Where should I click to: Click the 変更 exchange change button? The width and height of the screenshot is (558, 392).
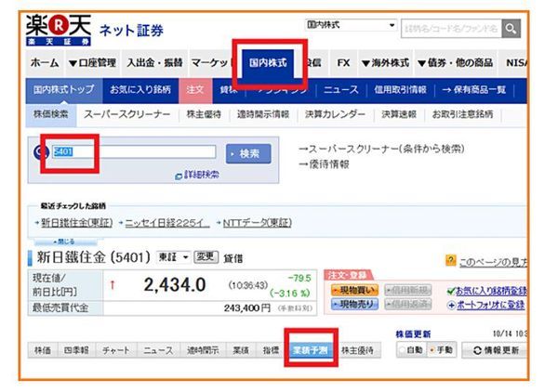point(206,257)
